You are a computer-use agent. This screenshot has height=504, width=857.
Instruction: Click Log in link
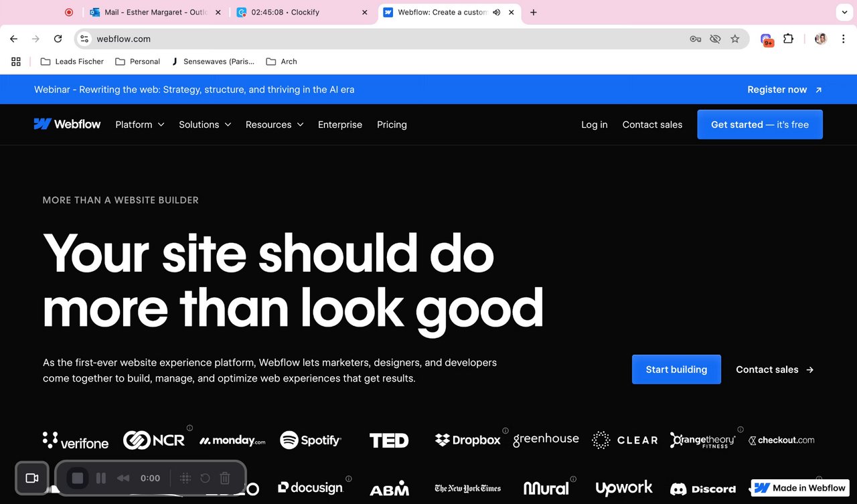coord(595,124)
